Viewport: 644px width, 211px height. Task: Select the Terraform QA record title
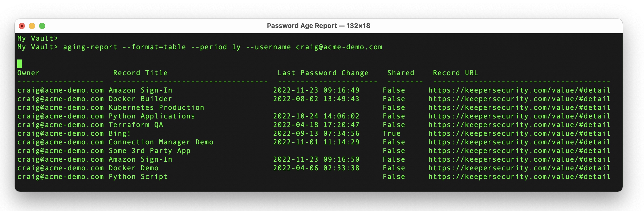pos(136,125)
